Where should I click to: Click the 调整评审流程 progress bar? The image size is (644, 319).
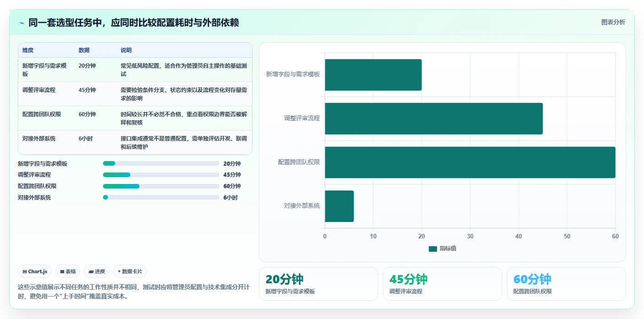pyautogui.click(x=161, y=175)
